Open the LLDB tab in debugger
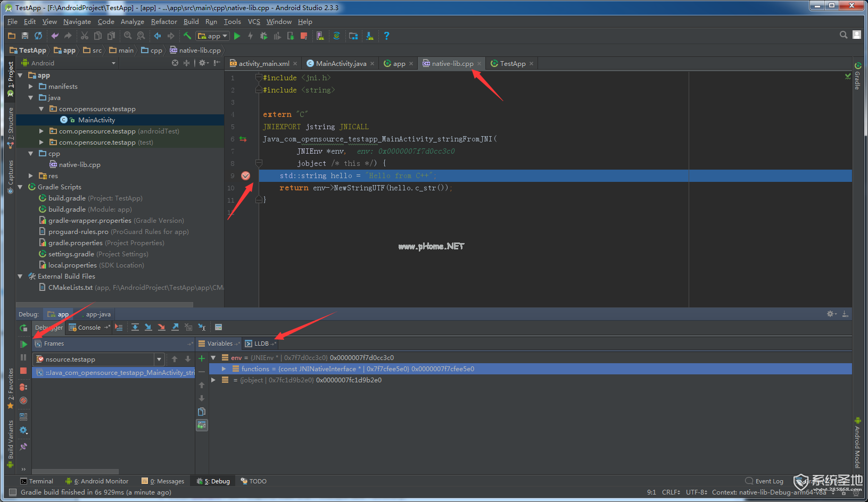 pyautogui.click(x=261, y=344)
